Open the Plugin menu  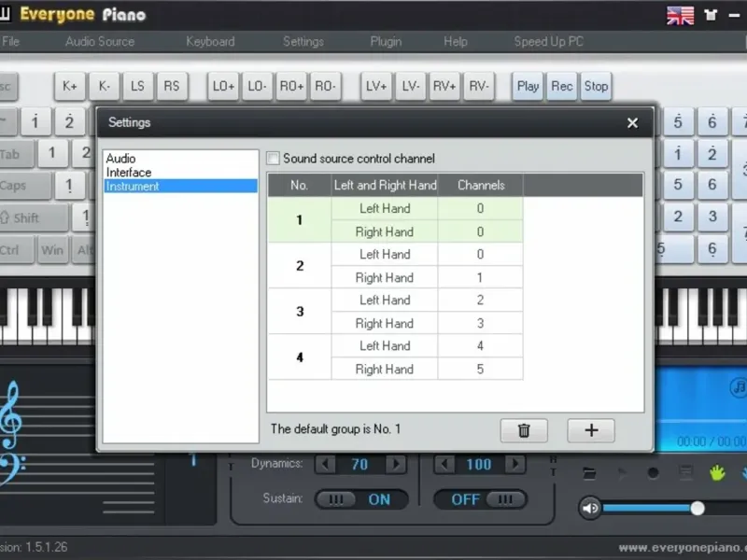(x=386, y=41)
